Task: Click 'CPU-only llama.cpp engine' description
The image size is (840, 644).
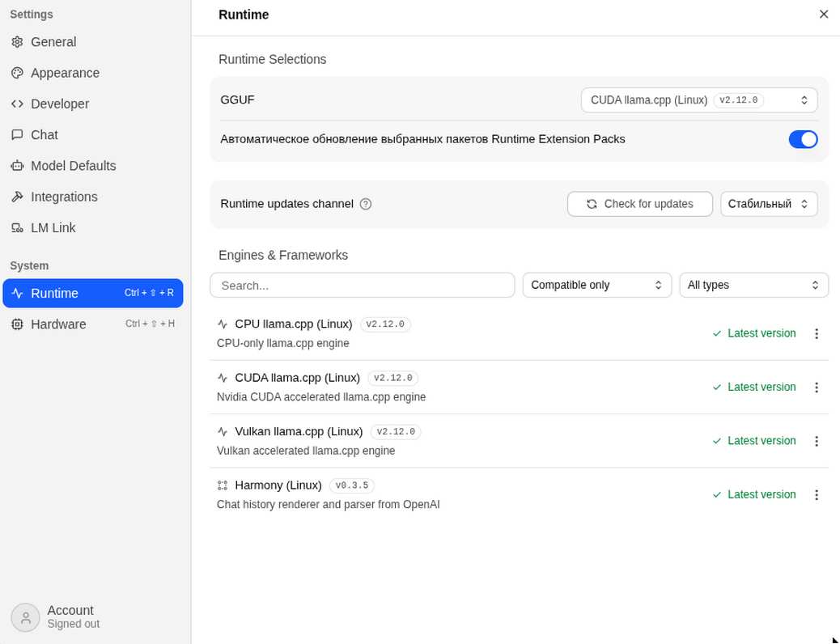Action: click(x=283, y=343)
